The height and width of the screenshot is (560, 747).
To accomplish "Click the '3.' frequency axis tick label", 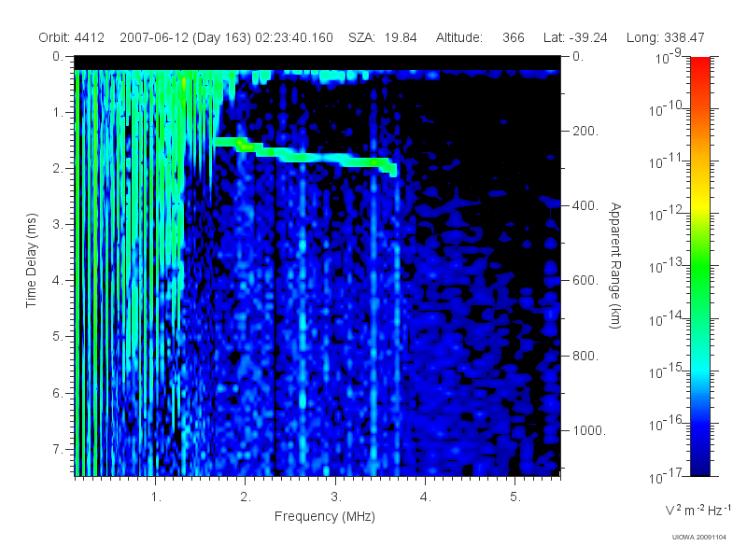I will pyautogui.click(x=336, y=497).
